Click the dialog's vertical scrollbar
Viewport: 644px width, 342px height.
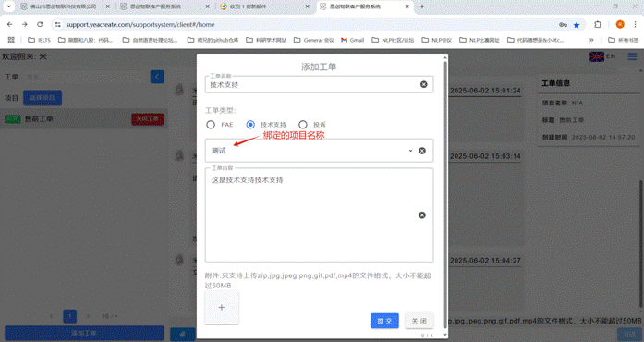(444, 195)
